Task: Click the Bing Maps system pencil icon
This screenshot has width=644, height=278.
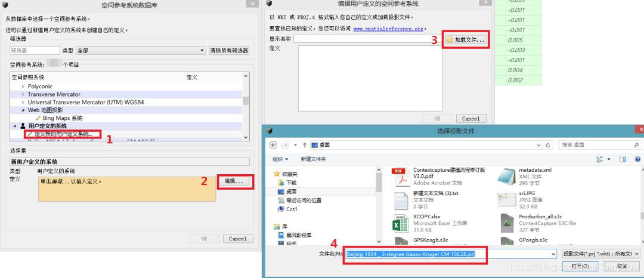Action: click(x=39, y=118)
